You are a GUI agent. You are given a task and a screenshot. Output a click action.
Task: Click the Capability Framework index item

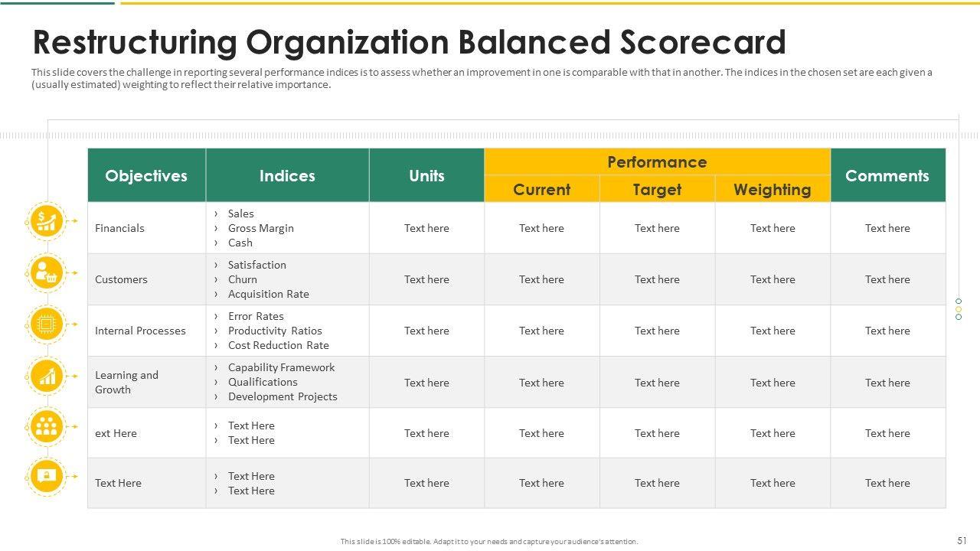[x=281, y=367]
